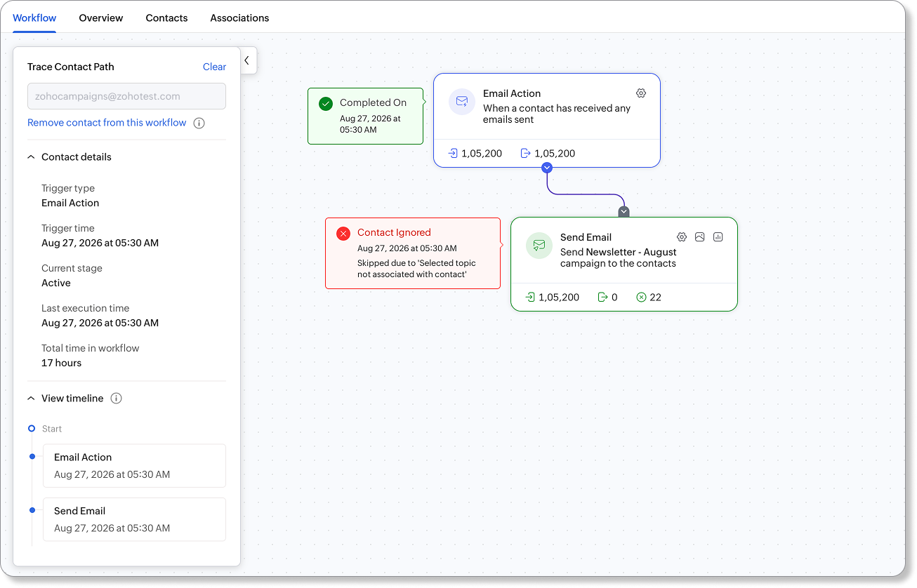Click the Trace Contact Path heading
Screen dimensions: 917x588
coord(71,67)
